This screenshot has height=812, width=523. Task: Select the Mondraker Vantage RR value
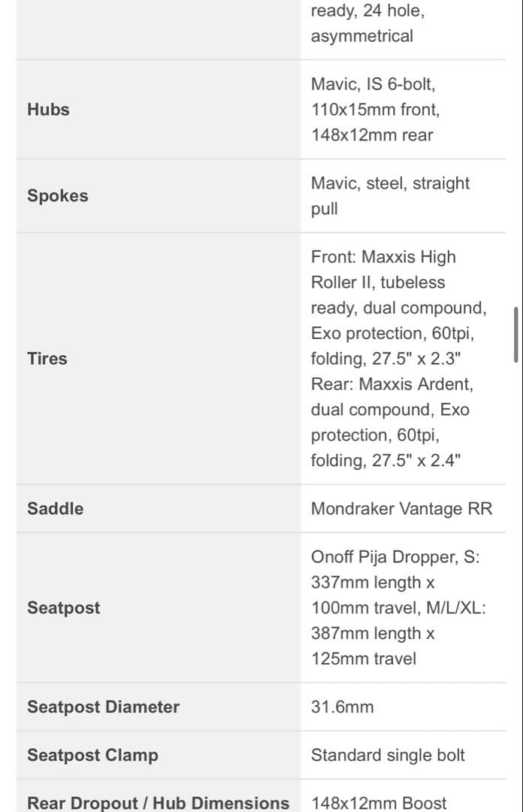(401, 509)
